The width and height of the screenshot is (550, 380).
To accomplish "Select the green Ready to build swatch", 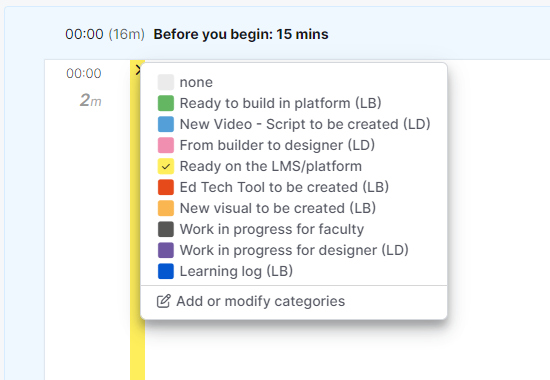I will [x=166, y=103].
